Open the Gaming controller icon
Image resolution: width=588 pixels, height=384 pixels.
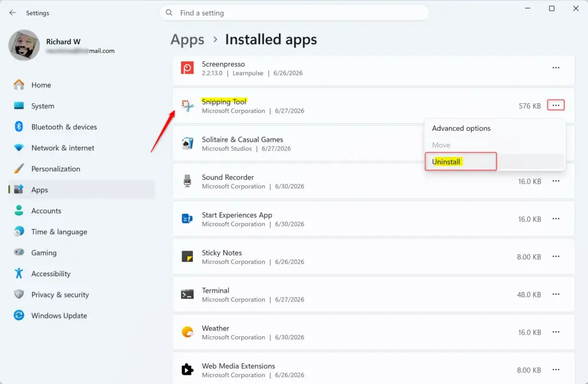coord(19,252)
